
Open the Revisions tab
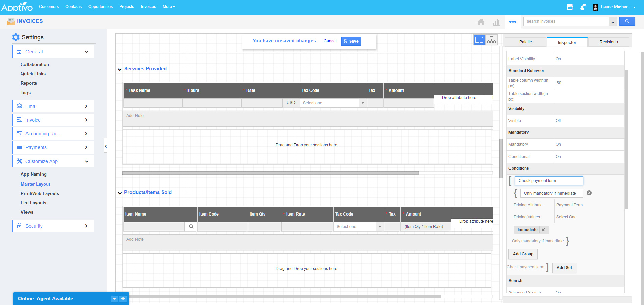point(608,42)
